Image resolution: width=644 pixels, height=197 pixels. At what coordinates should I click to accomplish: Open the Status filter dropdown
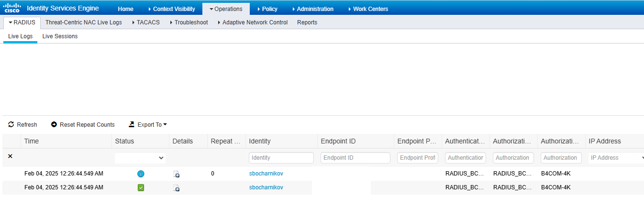tap(140, 158)
